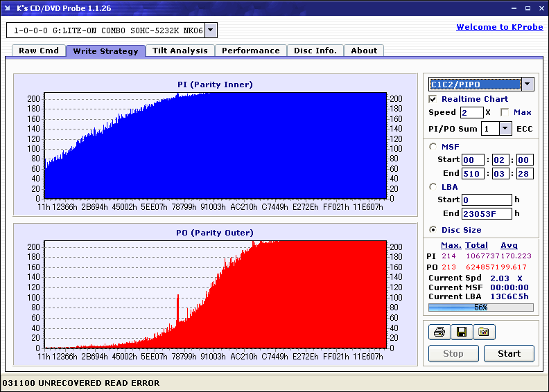The image size is (549, 392).
Task: Click the Start button
Action: click(509, 353)
